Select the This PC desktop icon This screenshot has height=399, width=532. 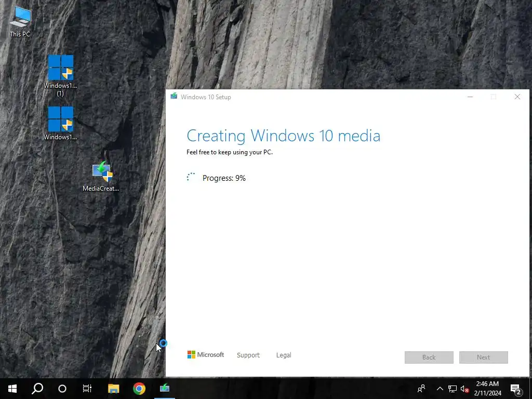tap(20, 21)
